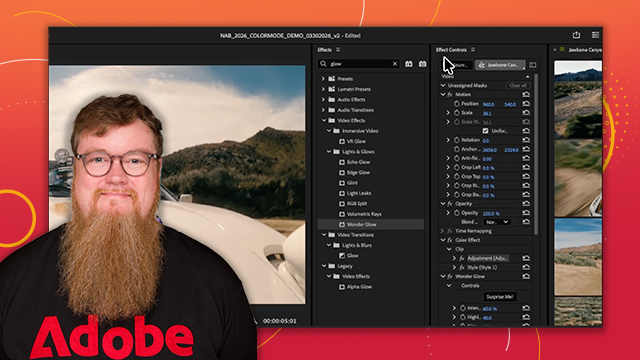640x360 pixels.
Task: Toggle the Uniform Scale checkbox
Action: pos(485,131)
